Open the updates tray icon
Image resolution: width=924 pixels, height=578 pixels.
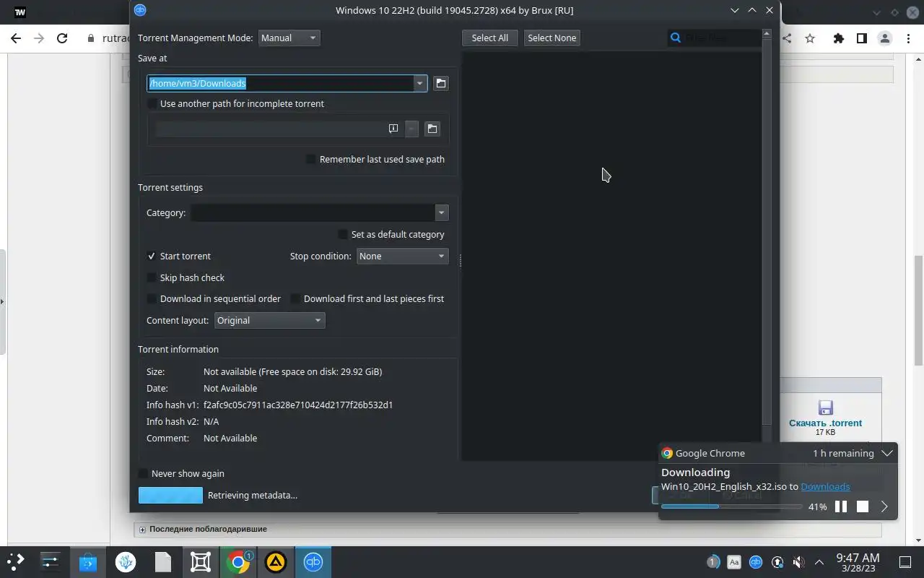click(x=777, y=562)
